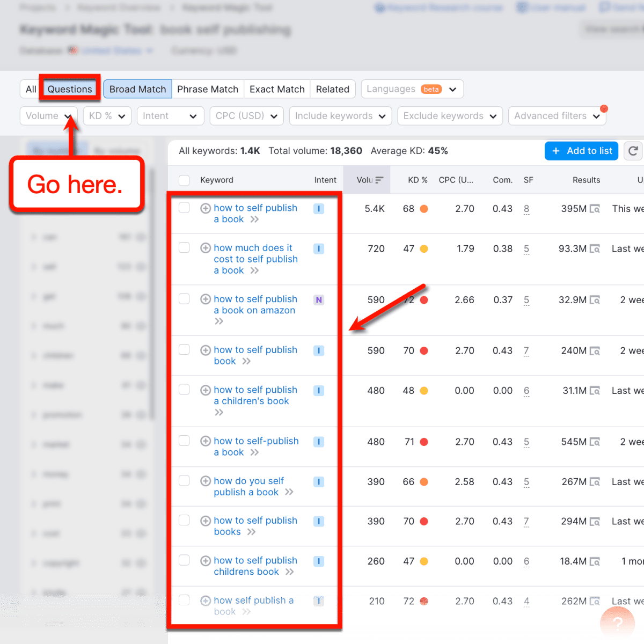Click the refresh icon beside Add to list
The width and height of the screenshot is (644, 644).
point(633,151)
